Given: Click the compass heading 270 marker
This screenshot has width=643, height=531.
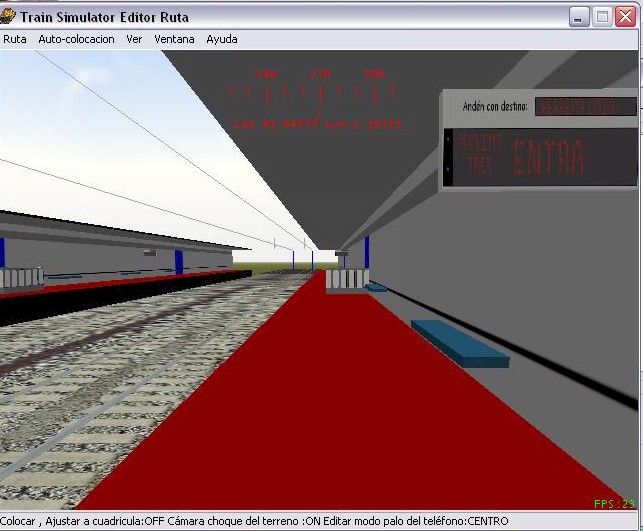Looking at the screenshot, I should point(321,75).
